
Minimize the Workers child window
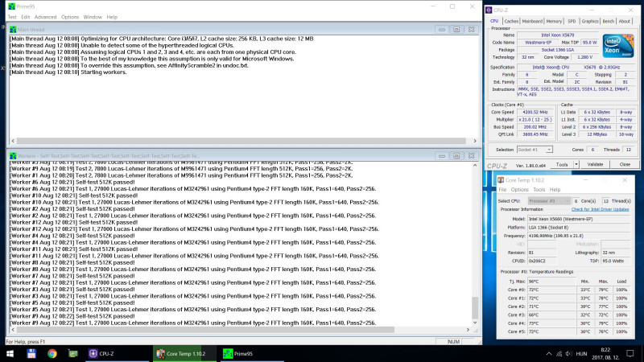pyautogui.click(x=441, y=156)
